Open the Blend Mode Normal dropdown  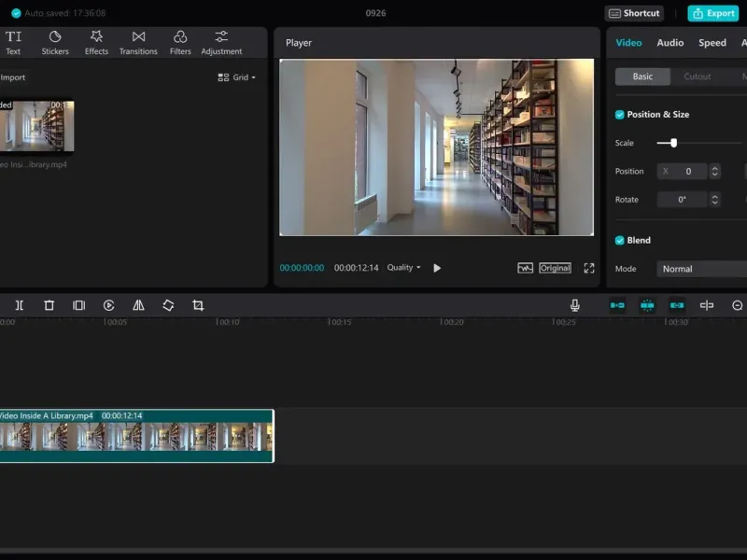coord(700,269)
